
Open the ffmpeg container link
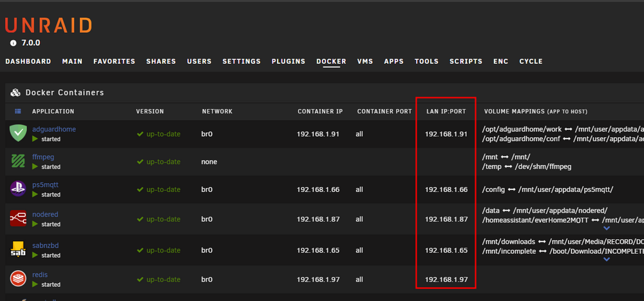pos(43,157)
